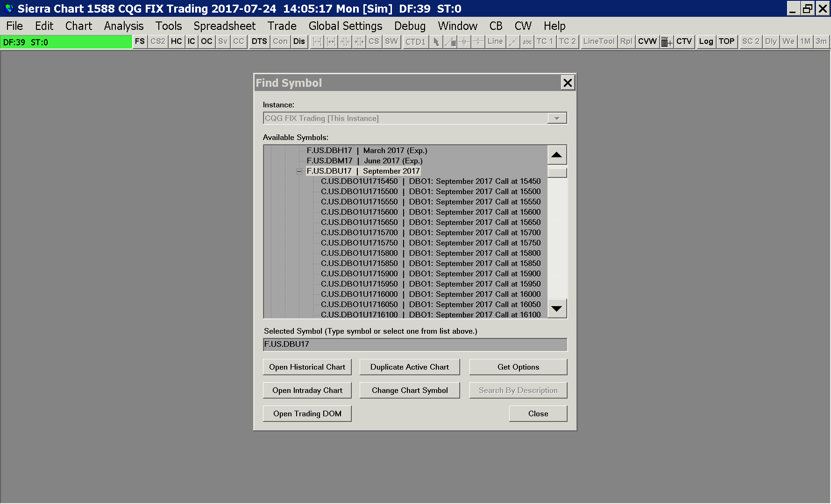Click the first bar spacing icon with outward arrows

(x=317, y=42)
